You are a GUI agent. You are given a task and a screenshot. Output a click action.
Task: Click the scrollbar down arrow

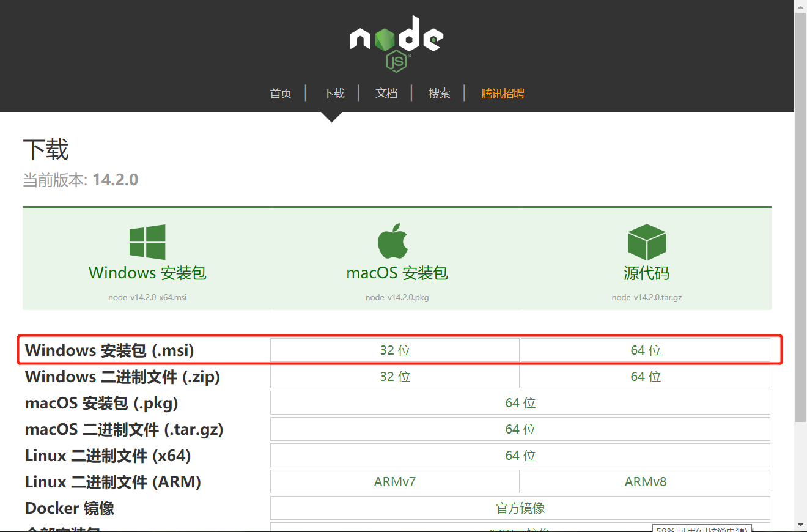(x=801, y=526)
